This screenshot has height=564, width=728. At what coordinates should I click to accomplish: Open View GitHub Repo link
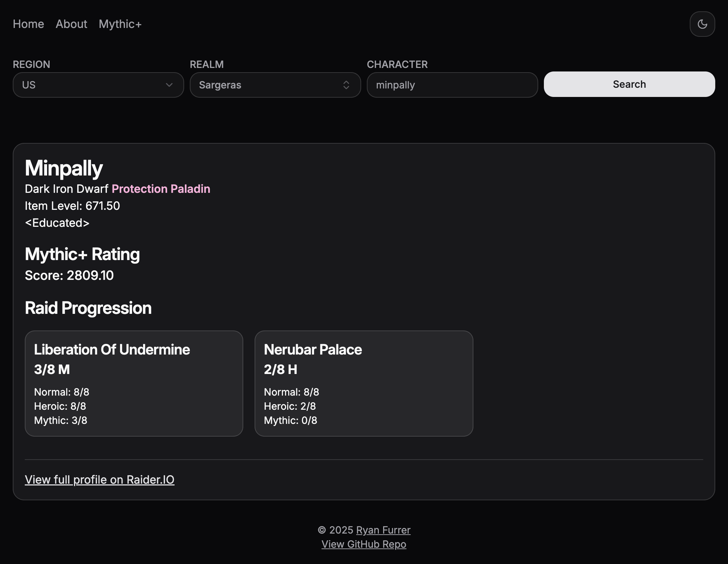364,544
